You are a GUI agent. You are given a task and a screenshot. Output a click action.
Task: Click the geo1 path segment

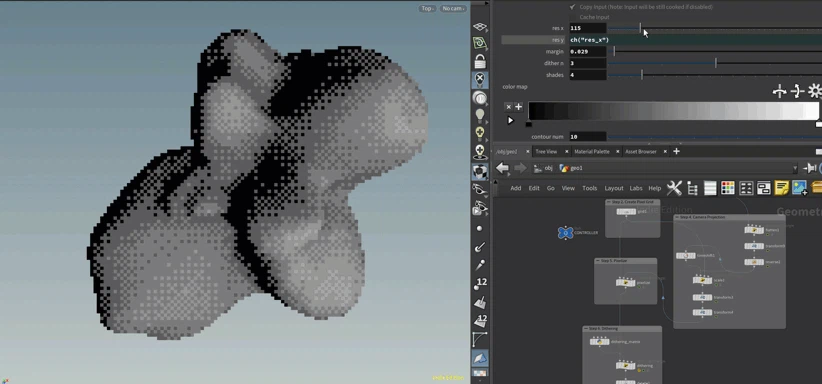click(571, 168)
